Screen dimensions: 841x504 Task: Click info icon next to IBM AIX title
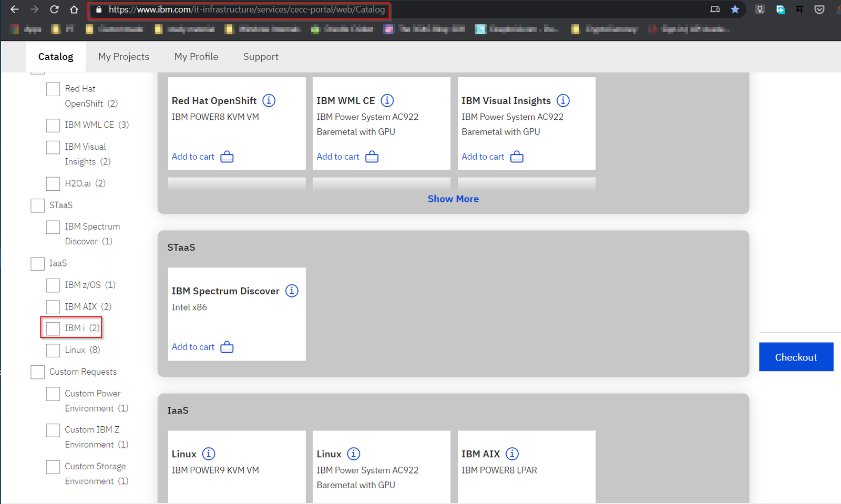(512, 454)
